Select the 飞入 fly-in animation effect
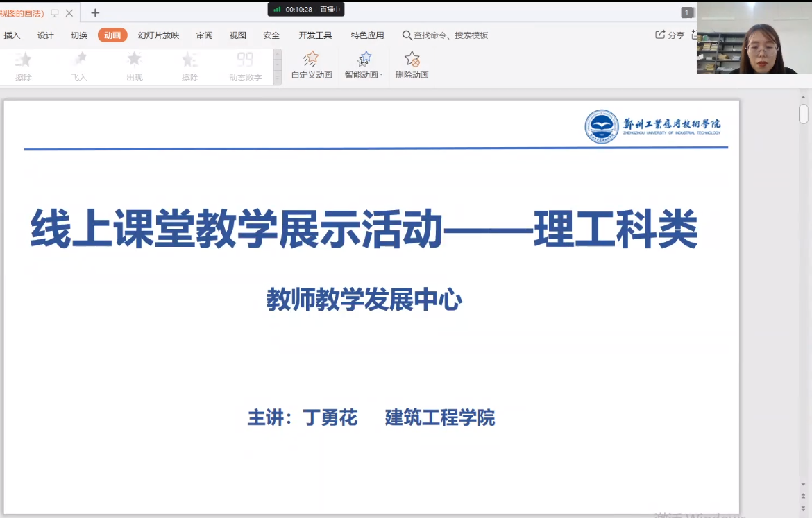Screen dimensions: 812x518 tap(80, 67)
